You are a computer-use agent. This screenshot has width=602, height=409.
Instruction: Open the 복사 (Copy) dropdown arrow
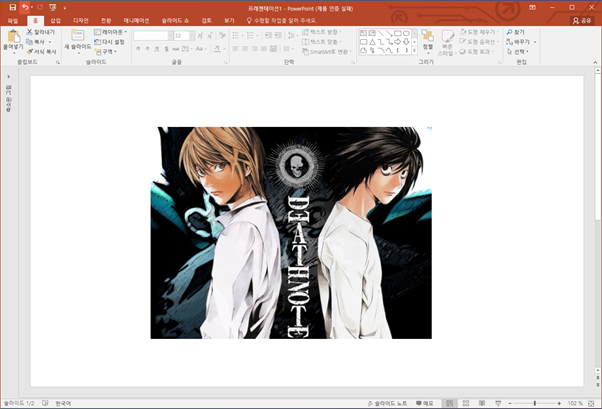pyautogui.click(x=50, y=42)
